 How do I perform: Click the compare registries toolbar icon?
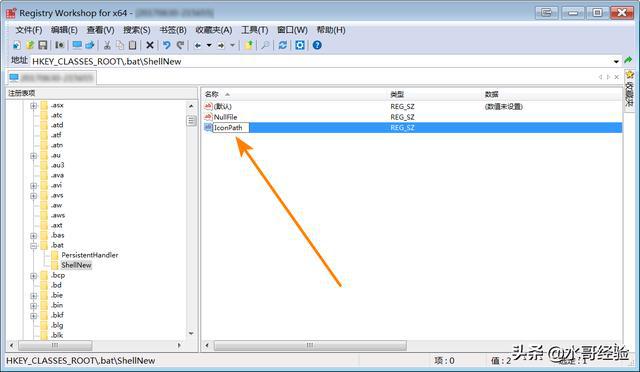coord(59,45)
